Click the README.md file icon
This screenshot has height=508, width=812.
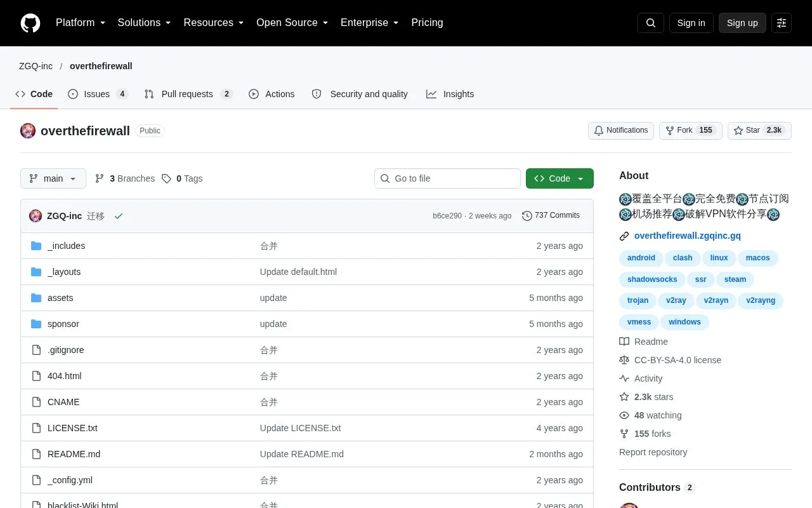36,454
